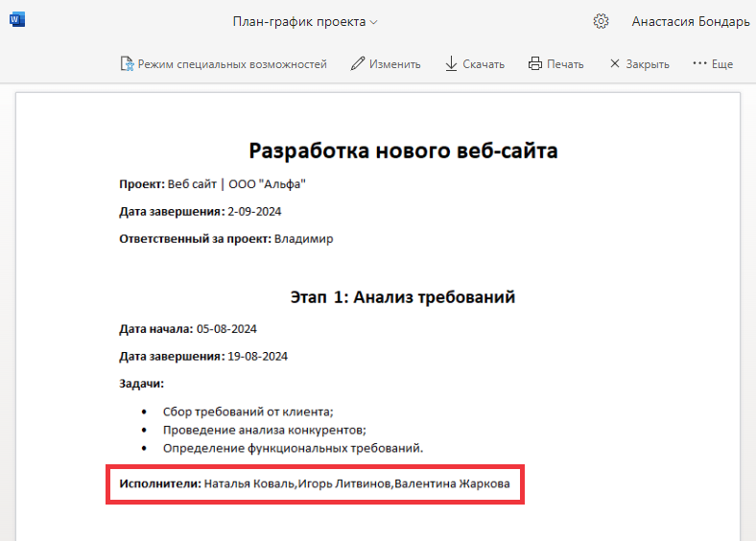The image size is (756, 541).
Task: Click the heading Этап 1: Анализ требований
Action: (x=403, y=297)
